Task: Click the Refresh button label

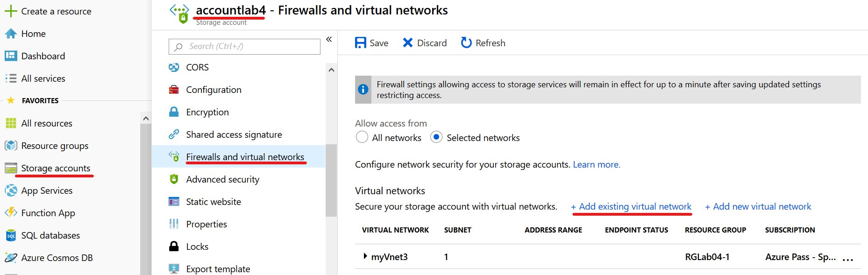Action: pyautogui.click(x=491, y=43)
